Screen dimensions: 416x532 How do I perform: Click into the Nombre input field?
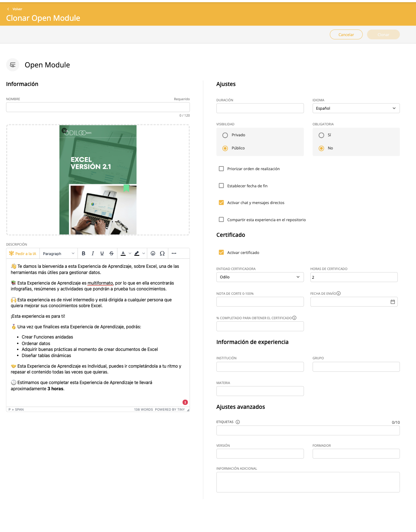98,107
